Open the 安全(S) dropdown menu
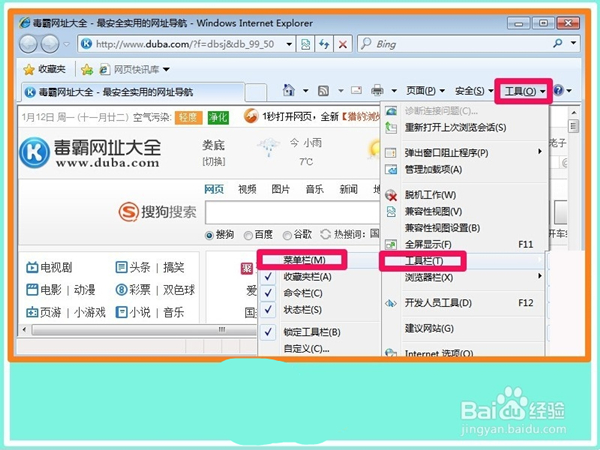The width and height of the screenshot is (600, 450). (x=474, y=91)
